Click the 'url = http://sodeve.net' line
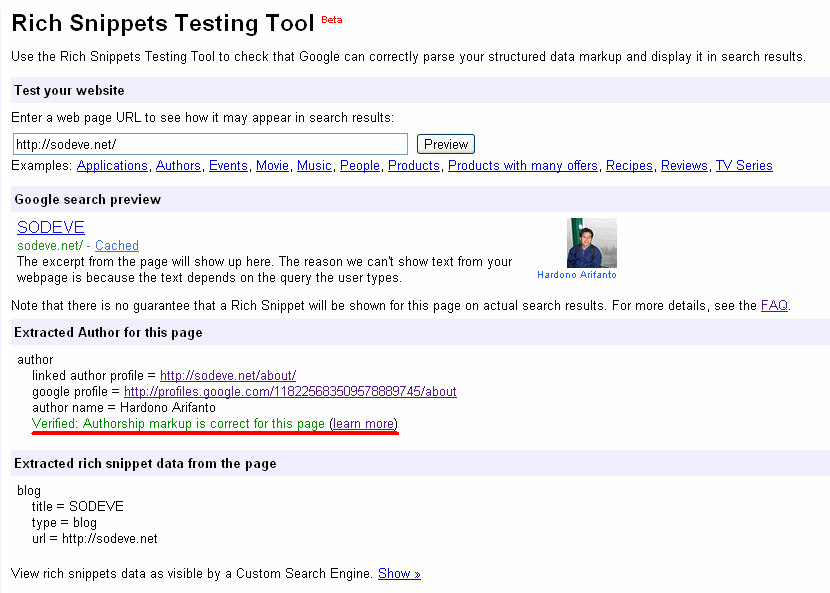 click(x=95, y=538)
